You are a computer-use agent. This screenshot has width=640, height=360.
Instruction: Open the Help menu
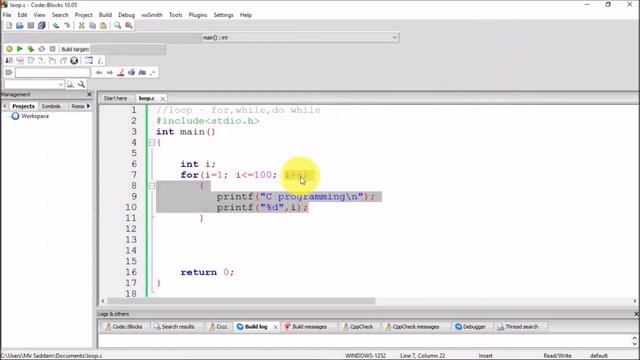[246, 15]
